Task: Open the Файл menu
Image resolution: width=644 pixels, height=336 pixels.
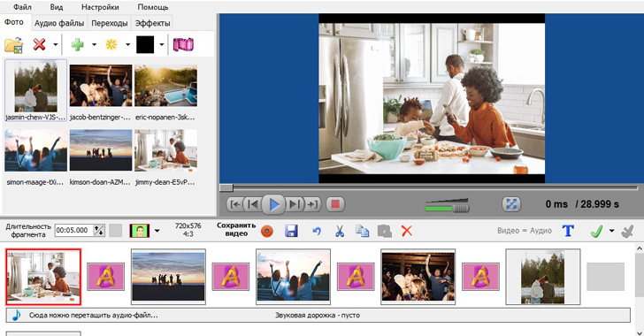Action: pyautogui.click(x=22, y=7)
